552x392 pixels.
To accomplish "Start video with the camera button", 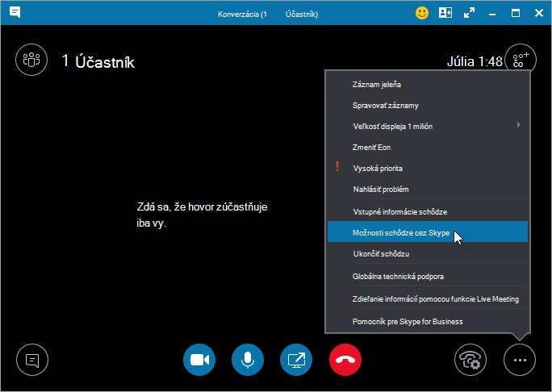I will (199, 360).
